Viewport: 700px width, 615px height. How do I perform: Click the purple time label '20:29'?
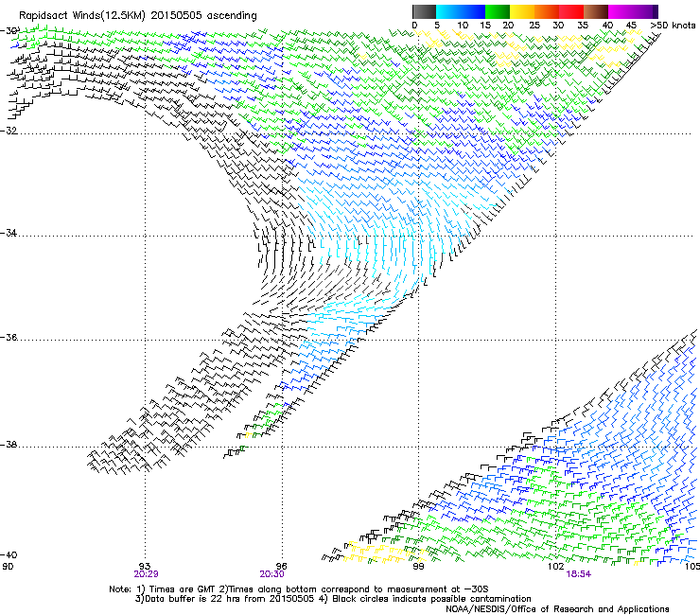click(x=146, y=574)
